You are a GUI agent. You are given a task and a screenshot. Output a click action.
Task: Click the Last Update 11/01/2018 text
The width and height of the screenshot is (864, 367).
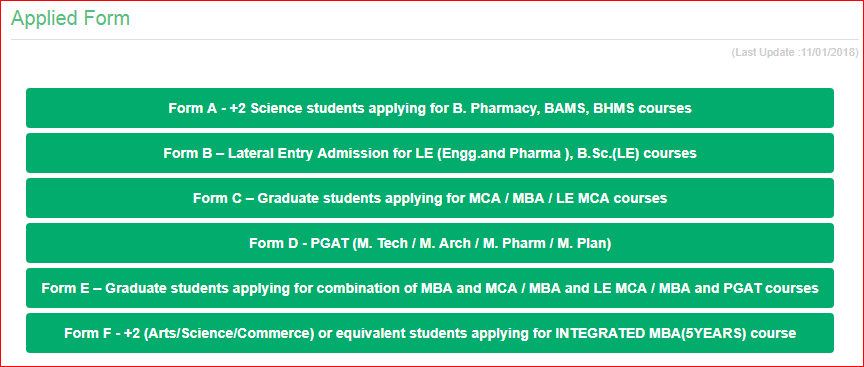(795, 52)
